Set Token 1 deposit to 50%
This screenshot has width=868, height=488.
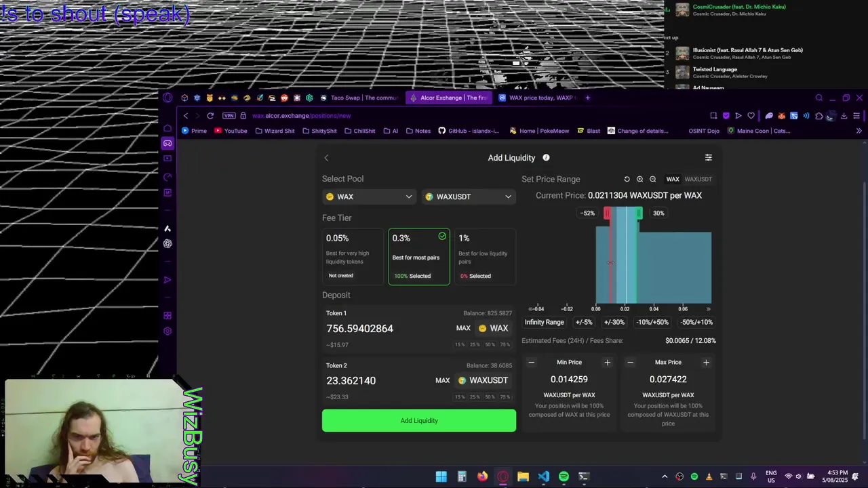point(490,344)
